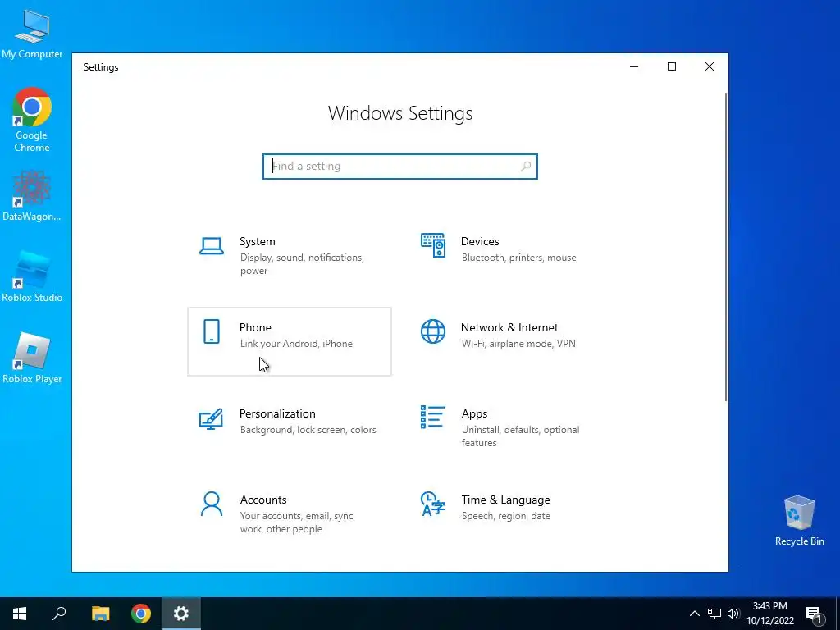Select Roblox Player desktop shortcut
Screen dimensions: 840x630
(x=32, y=358)
